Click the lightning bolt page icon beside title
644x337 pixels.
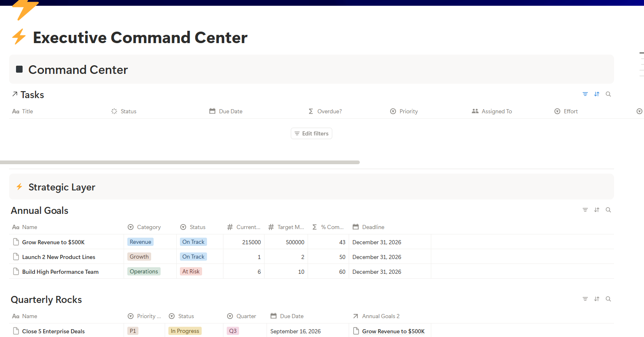tap(19, 37)
